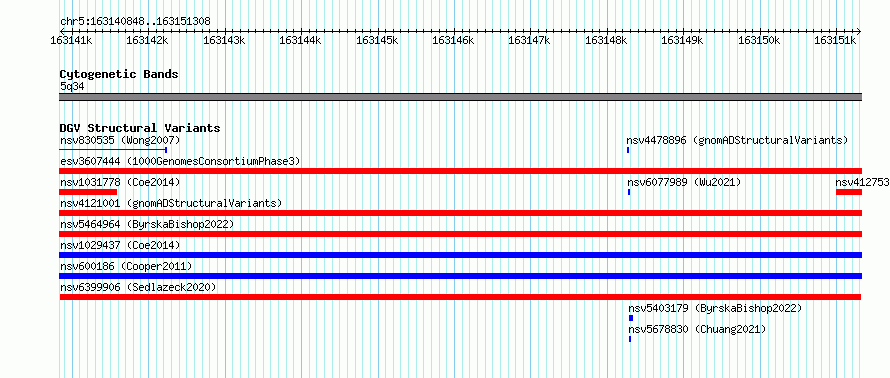
Task: Click the small blue nsv6077989 variant marker
Action: (629, 192)
